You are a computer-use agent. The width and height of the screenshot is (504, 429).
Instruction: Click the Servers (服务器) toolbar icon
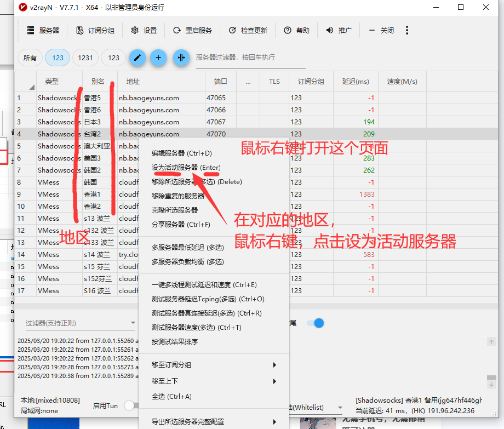(31, 31)
